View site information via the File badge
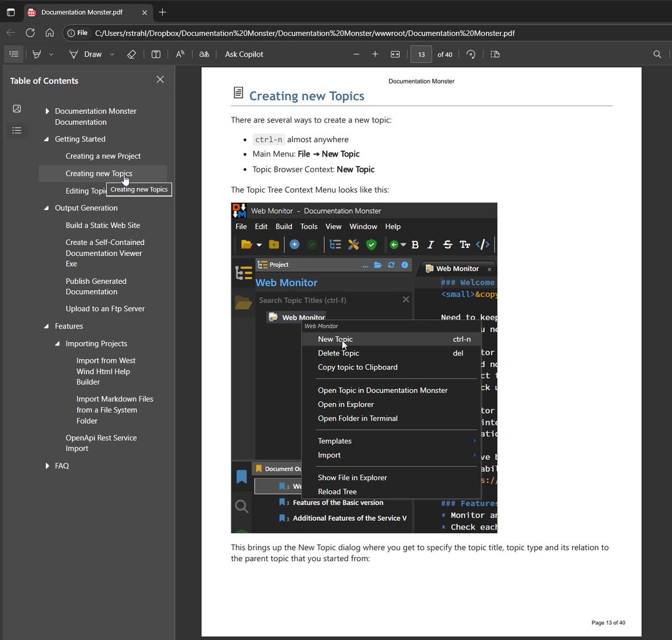Screen dimensions: 672x640 [77, 33]
